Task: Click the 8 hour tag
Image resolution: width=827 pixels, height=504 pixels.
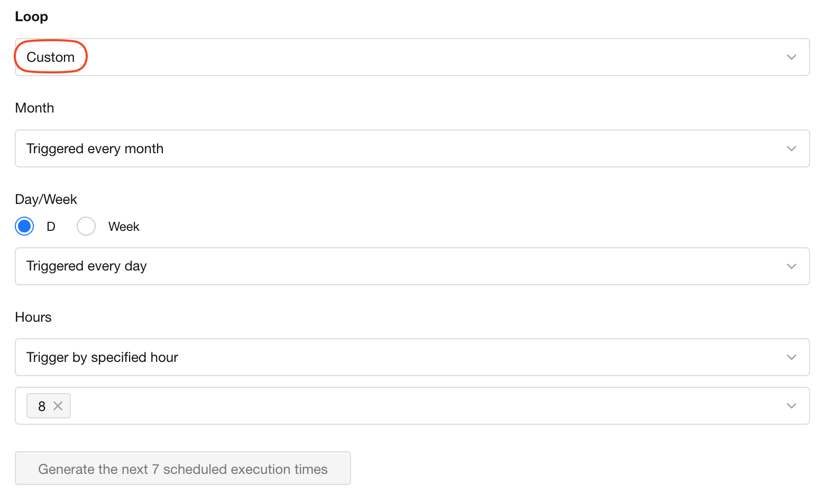Action: click(42, 406)
